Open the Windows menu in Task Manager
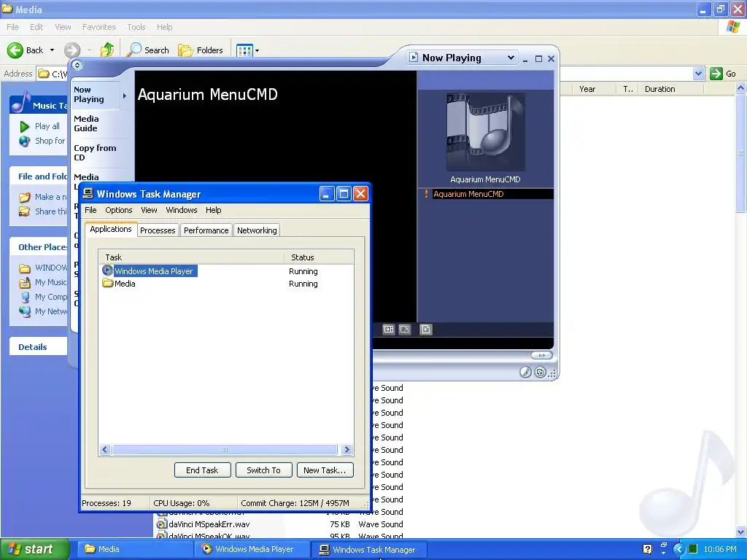This screenshot has height=560, width=747. 182,210
